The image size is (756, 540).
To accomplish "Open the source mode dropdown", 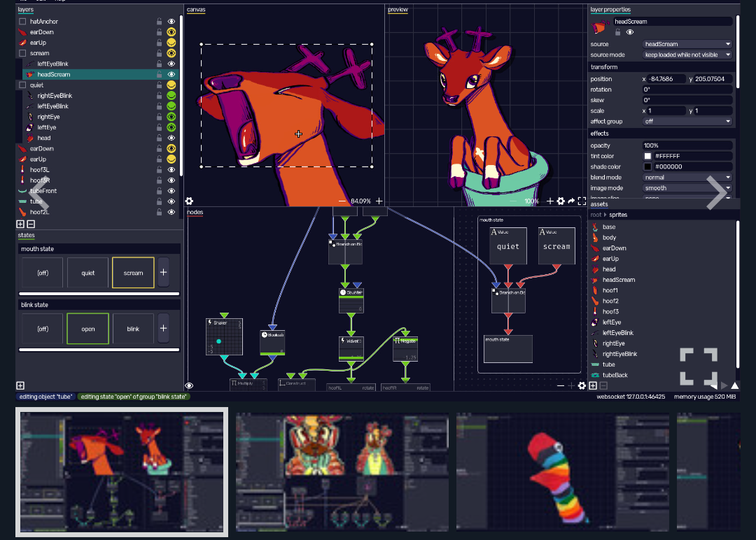I will coord(687,55).
